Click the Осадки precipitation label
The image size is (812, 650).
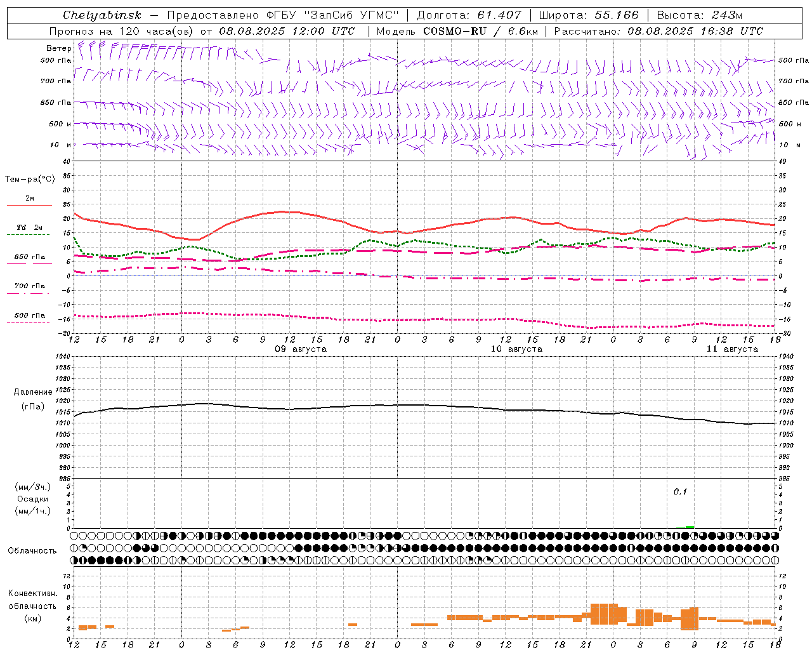pyautogui.click(x=33, y=499)
